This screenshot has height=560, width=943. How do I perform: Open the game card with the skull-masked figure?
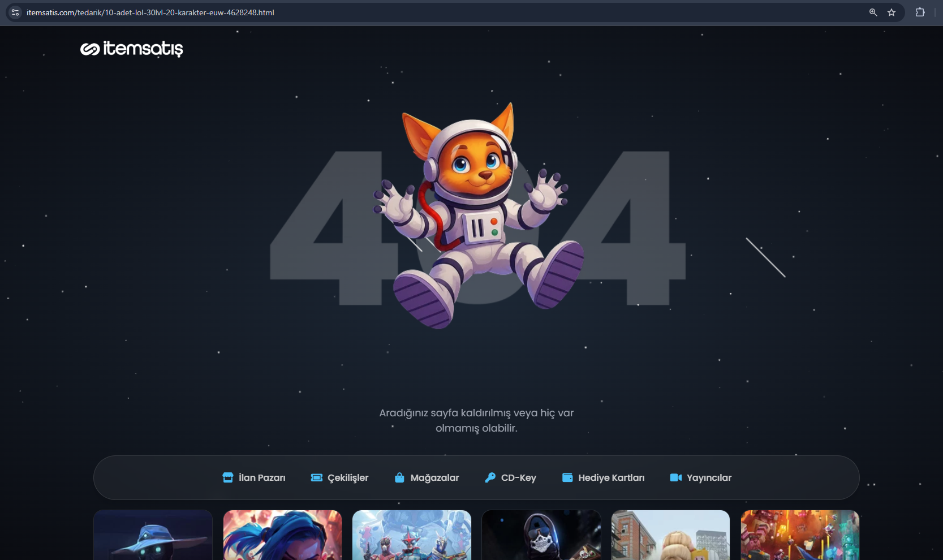pos(541,535)
